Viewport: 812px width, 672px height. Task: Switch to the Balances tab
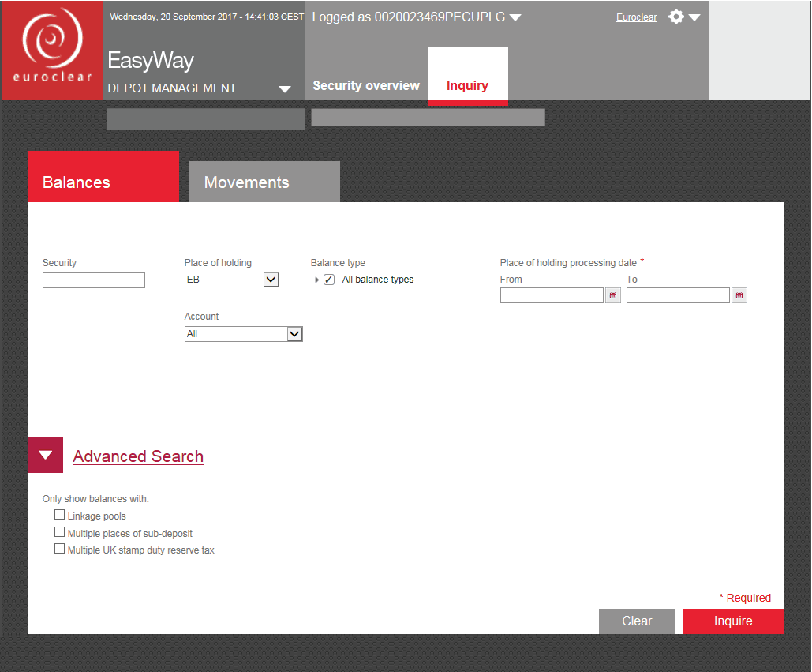tap(103, 177)
